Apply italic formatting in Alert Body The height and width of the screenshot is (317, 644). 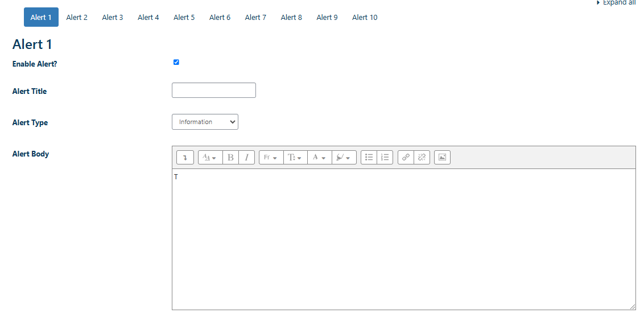click(246, 157)
